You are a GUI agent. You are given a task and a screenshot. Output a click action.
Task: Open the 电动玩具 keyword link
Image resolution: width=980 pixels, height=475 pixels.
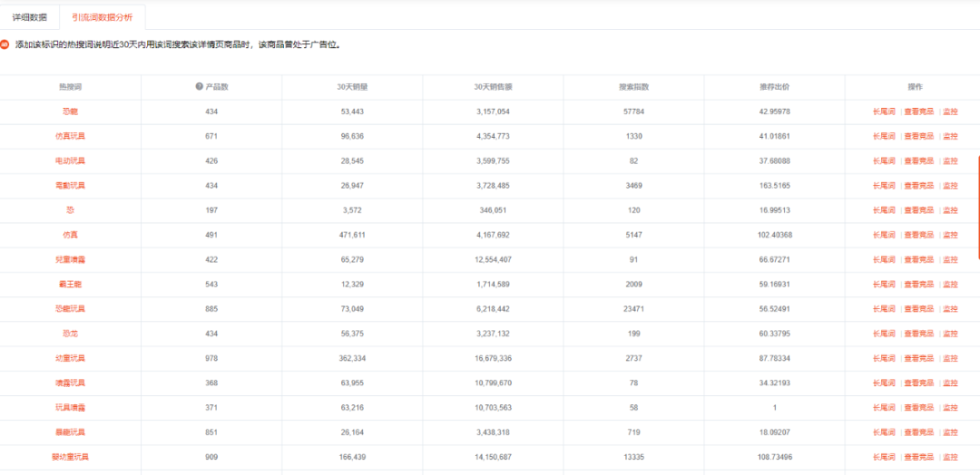pyautogui.click(x=70, y=160)
